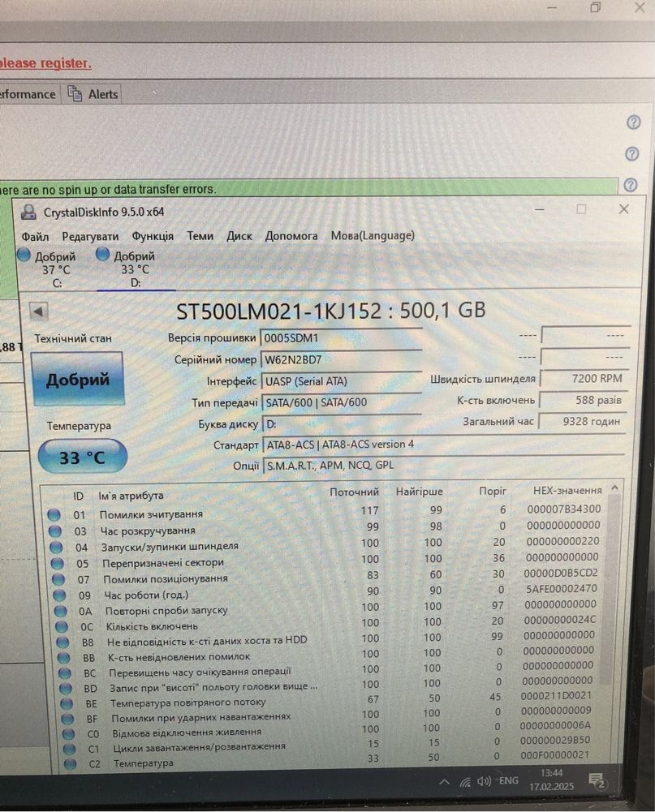
Task: Click the Ім'я атрибута column header
Action: 131,496
